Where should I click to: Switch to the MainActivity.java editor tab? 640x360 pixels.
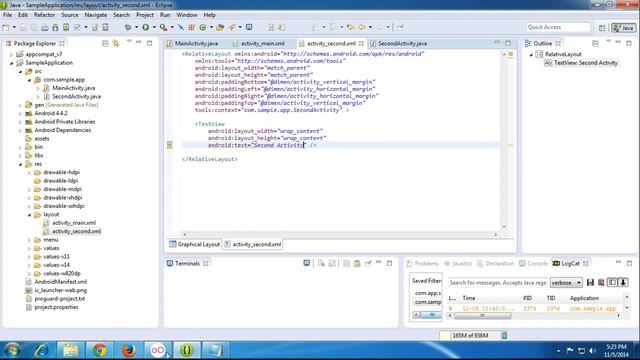196,43
